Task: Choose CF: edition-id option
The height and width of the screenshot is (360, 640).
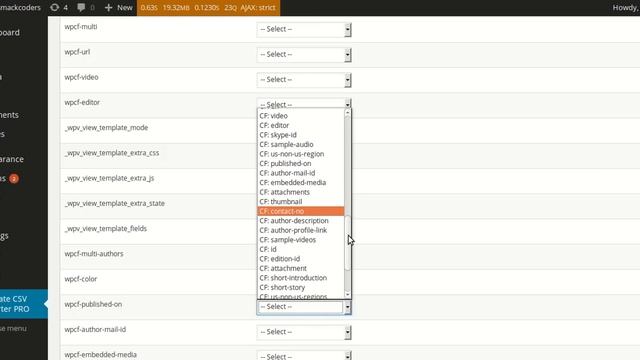Action: point(301,259)
